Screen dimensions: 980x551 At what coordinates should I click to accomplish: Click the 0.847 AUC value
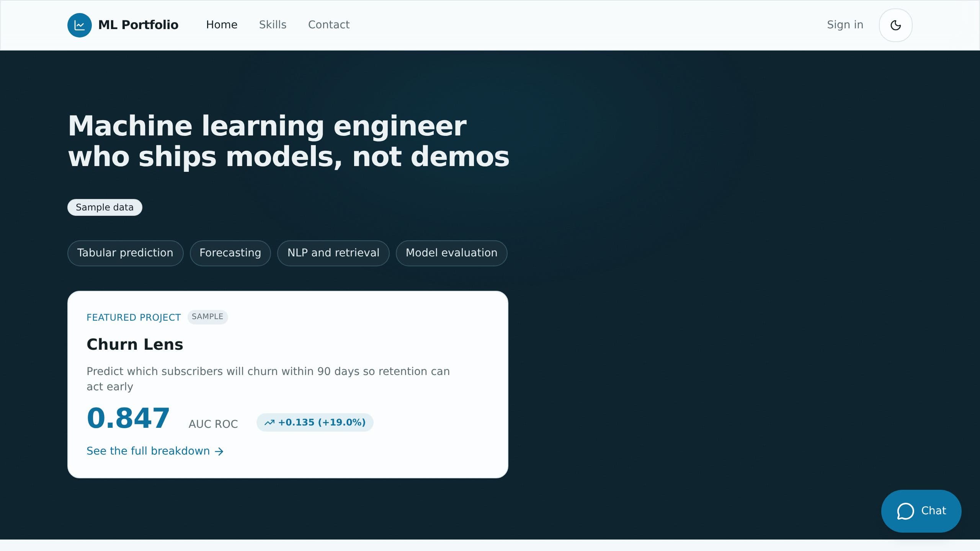pyautogui.click(x=128, y=418)
